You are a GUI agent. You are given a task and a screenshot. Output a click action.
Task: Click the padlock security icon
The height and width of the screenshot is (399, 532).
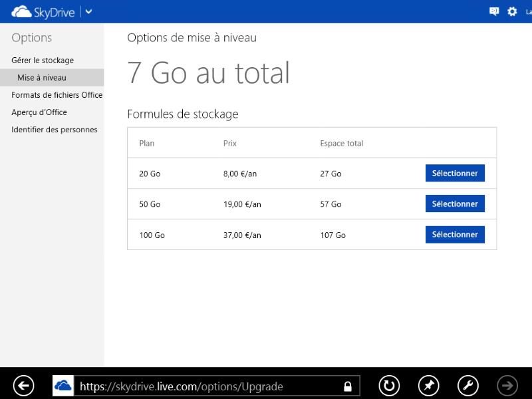347,386
